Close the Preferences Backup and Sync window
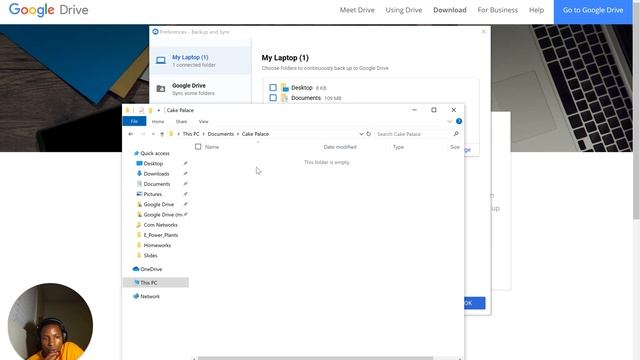The height and width of the screenshot is (360, 640). tap(484, 31)
